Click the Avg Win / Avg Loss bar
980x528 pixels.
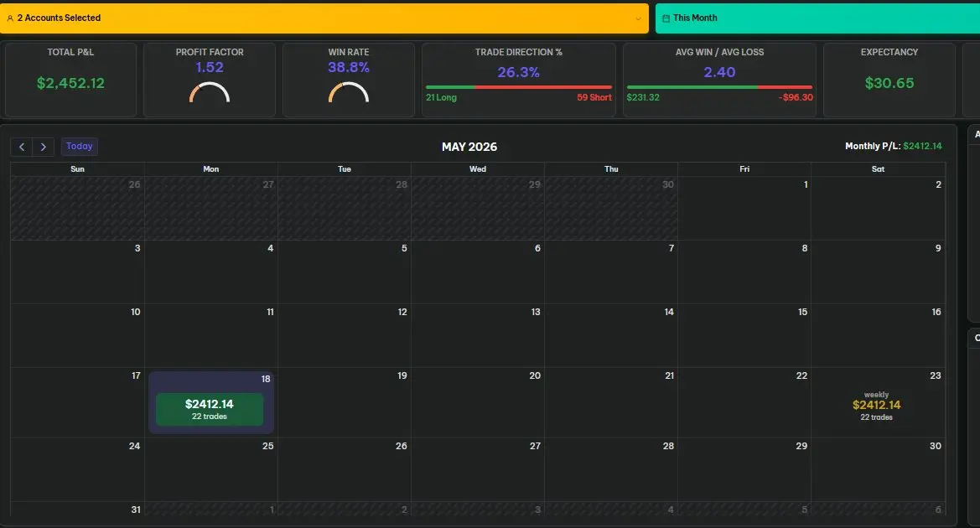click(x=719, y=87)
